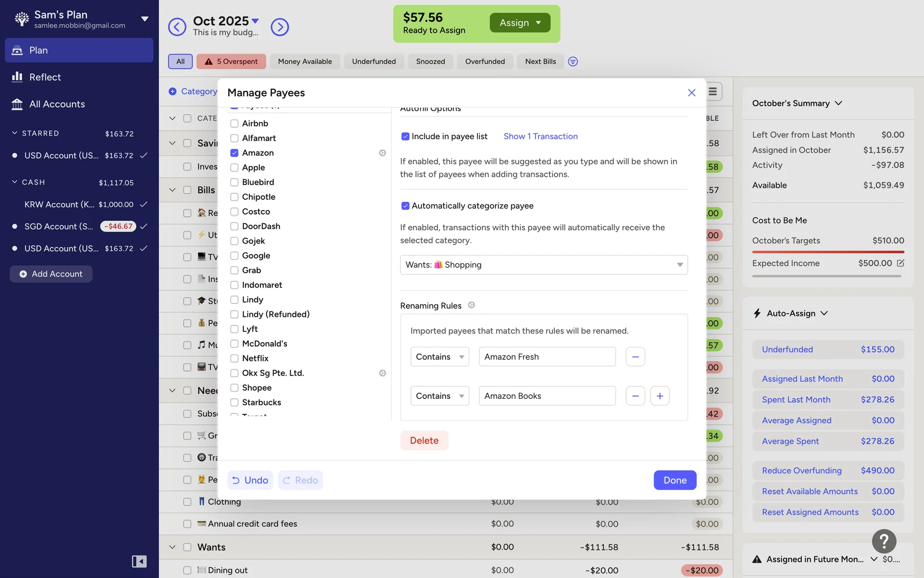Open the help question mark button
The image size is (924, 578).
[x=884, y=541]
